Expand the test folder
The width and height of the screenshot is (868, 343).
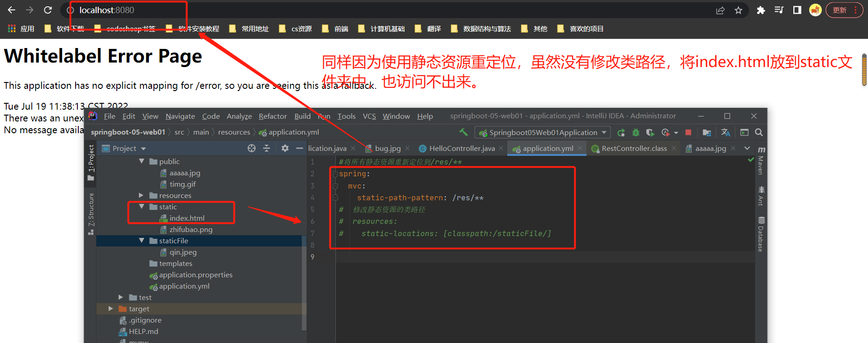tap(121, 297)
